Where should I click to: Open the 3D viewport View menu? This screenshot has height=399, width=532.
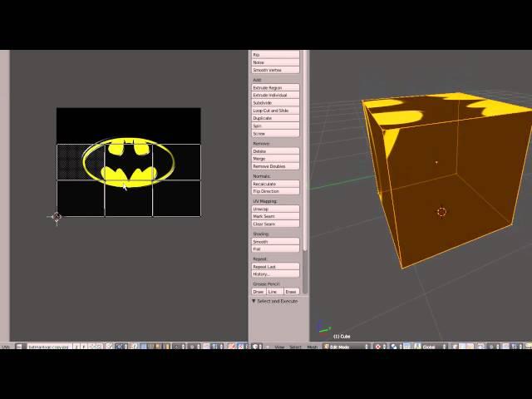[279, 347]
